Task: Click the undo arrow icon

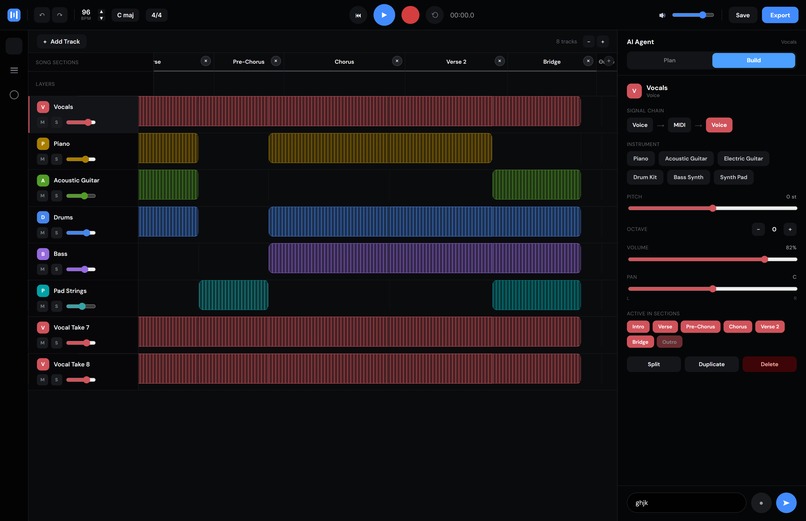Action: [x=42, y=15]
